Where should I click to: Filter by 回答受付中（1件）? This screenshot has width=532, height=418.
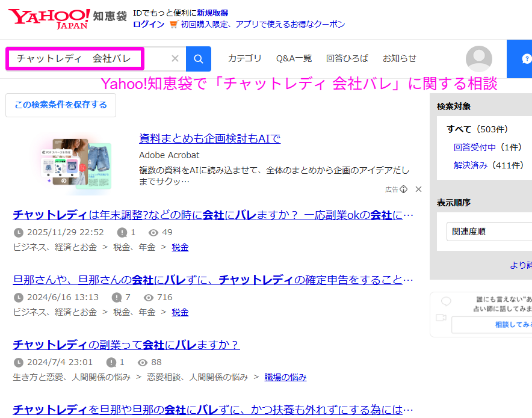click(487, 147)
